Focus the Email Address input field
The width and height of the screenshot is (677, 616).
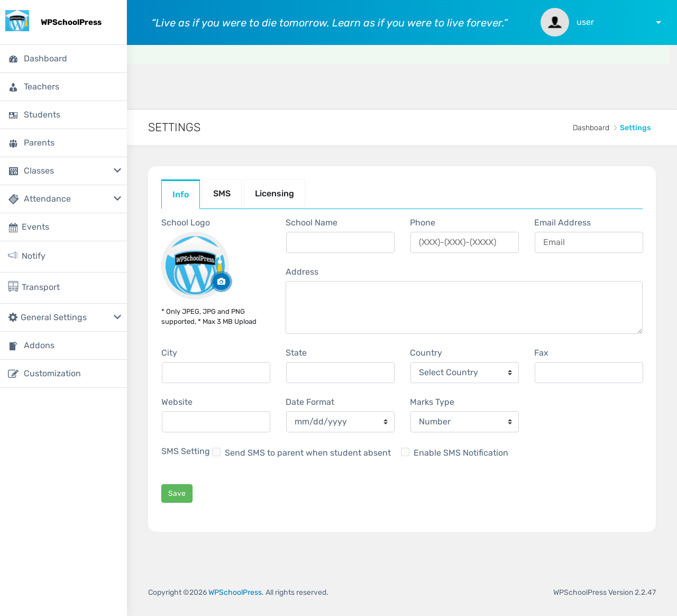pyautogui.click(x=589, y=242)
